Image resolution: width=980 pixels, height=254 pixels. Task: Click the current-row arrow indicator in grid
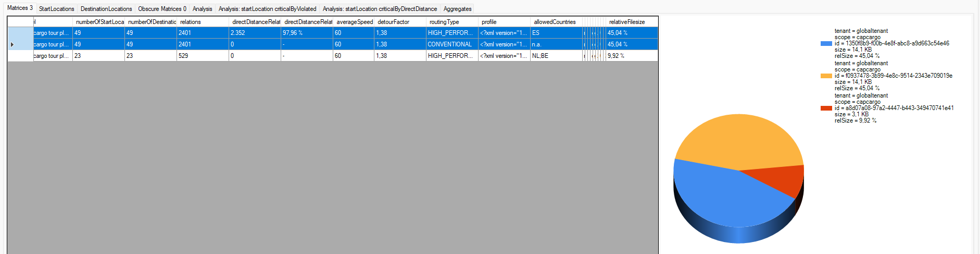tap(12, 44)
